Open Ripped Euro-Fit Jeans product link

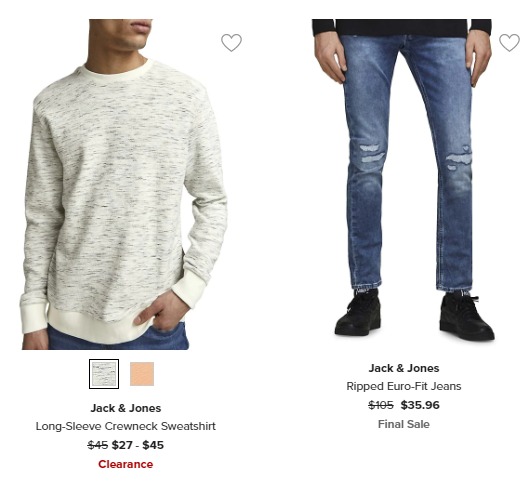[x=404, y=386]
